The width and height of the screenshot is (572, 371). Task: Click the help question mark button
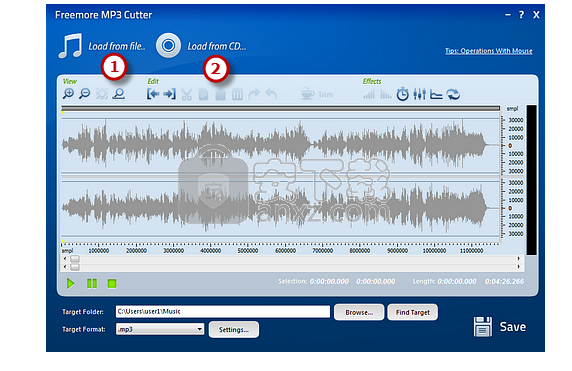coord(521,15)
